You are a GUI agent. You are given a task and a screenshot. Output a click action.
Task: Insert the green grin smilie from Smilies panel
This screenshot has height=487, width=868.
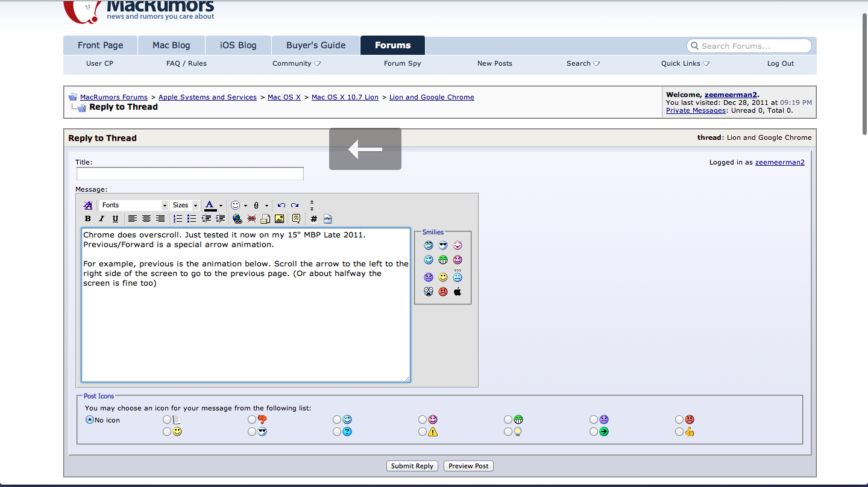(443, 260)
